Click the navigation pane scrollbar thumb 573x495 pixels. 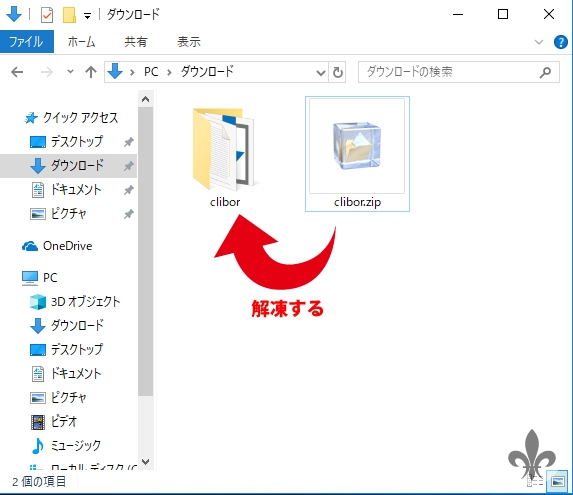145,251
